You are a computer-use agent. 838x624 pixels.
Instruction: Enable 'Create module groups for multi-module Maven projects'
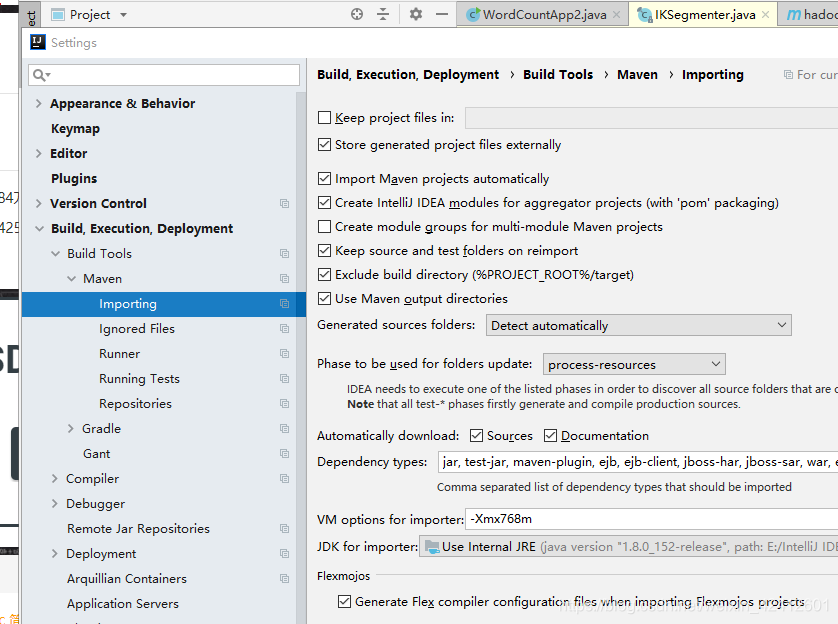(x=324, y=227)
